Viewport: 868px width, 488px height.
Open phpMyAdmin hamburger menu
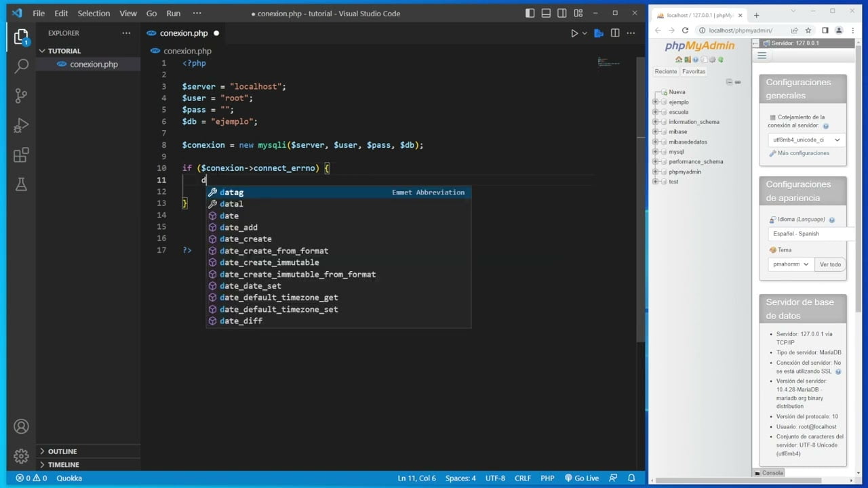[x=762, y=56]
